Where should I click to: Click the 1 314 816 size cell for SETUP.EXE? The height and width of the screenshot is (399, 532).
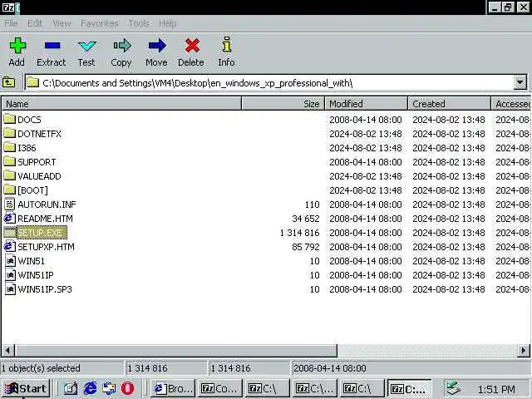point(299,233)
